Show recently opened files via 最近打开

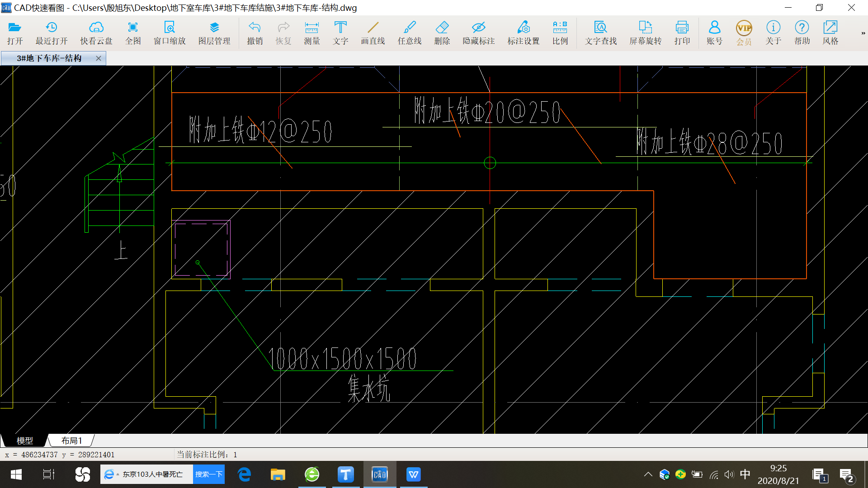(52, 33)
